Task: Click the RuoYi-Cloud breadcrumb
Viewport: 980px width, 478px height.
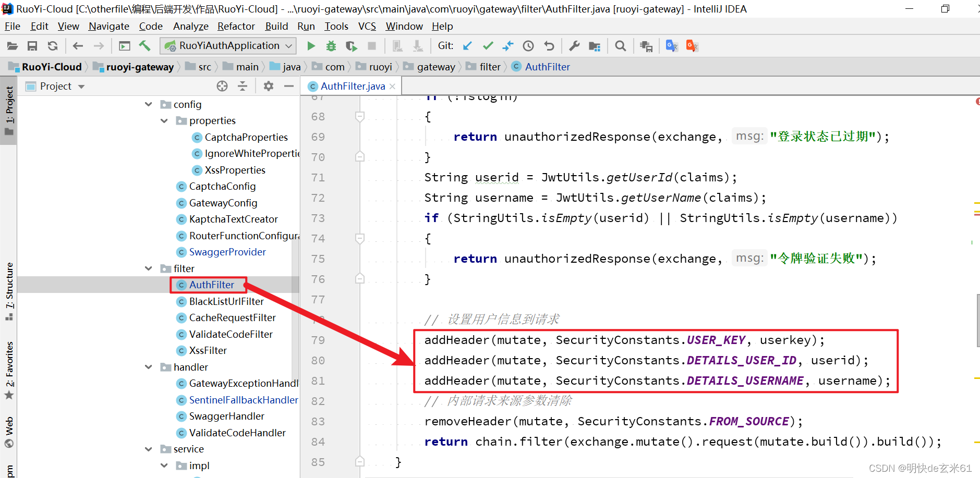Action: coord(45,67)
